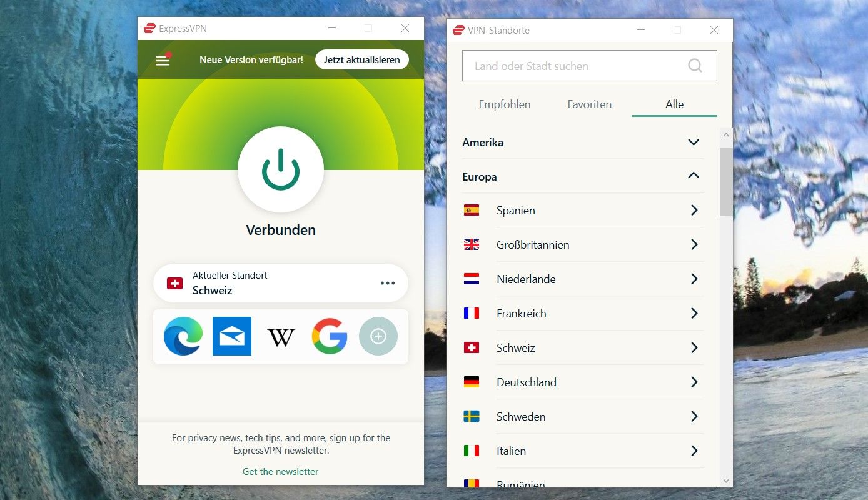The width and height of the screenshot is (868, 500).
Task: Open the Get the newsletter link
Action: point(281,472)
